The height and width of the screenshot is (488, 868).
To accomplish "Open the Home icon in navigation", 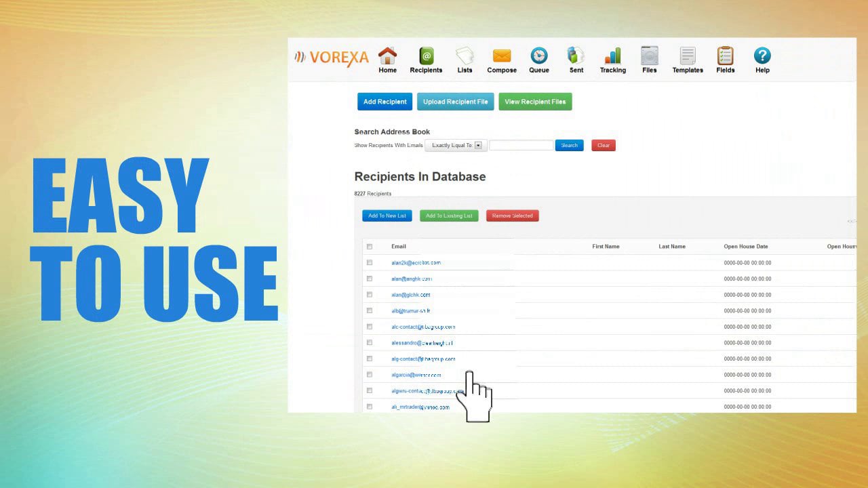I will pos(387,56).
